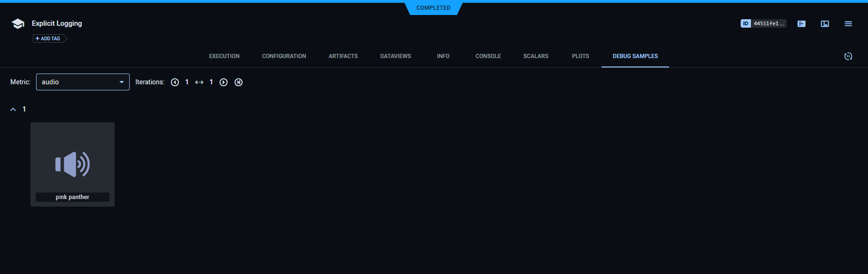
Task: Copy the experiment ID badge
Action: [x=763, y=23]
